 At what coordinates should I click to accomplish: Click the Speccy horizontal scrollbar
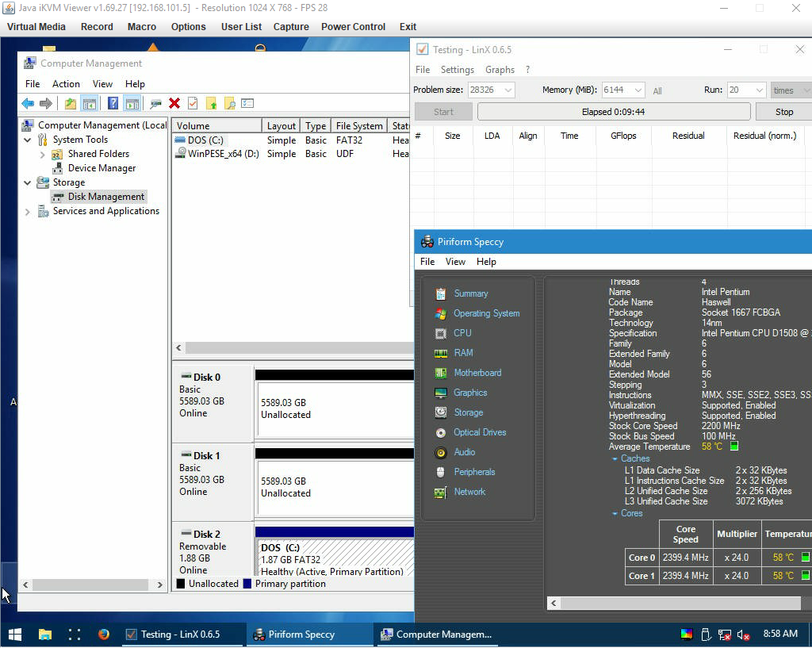(x=680, y=603)
